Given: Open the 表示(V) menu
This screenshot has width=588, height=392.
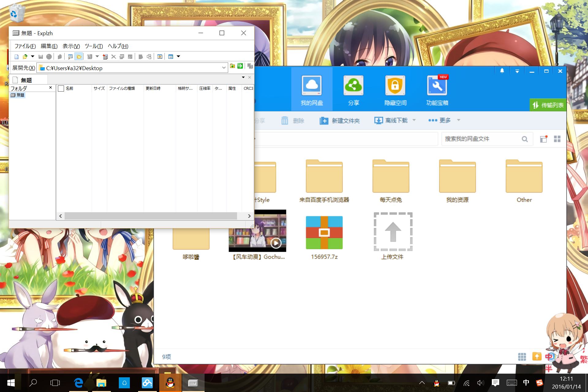Looking at the screenshot, I should [x=71, y=46].
